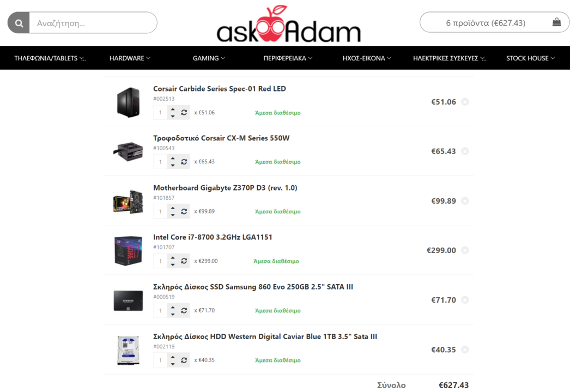The height and width of the screenshot is (392, 570).
Task: Open the STOCK HOUSE menu
Action: point(530,58)
